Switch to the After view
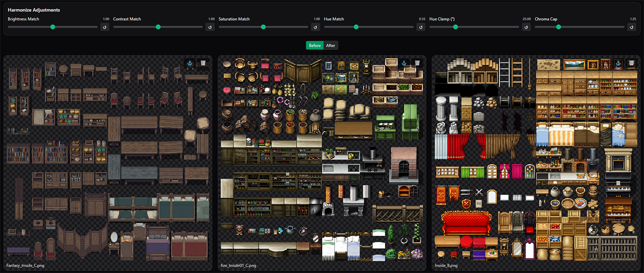This screenshot has width=644, height=273. (x=331, y=45)
